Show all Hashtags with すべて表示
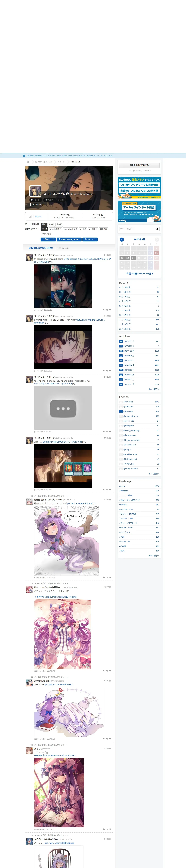 [x=154, y=556]
